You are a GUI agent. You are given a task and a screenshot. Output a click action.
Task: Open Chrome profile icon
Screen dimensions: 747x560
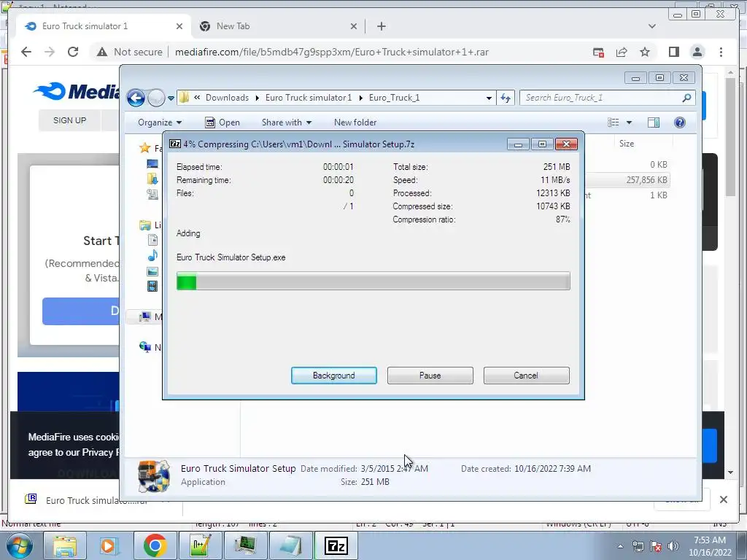coord(697,52)
